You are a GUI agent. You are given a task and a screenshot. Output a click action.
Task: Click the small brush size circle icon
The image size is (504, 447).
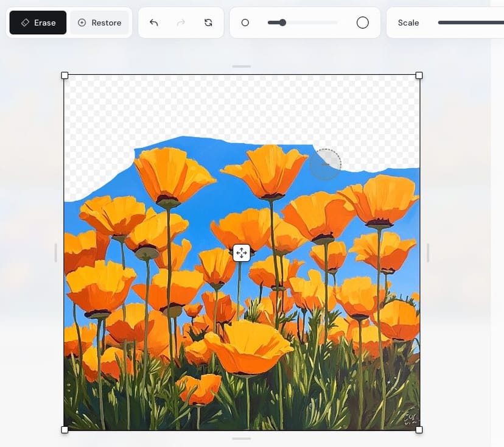[245, 23]
